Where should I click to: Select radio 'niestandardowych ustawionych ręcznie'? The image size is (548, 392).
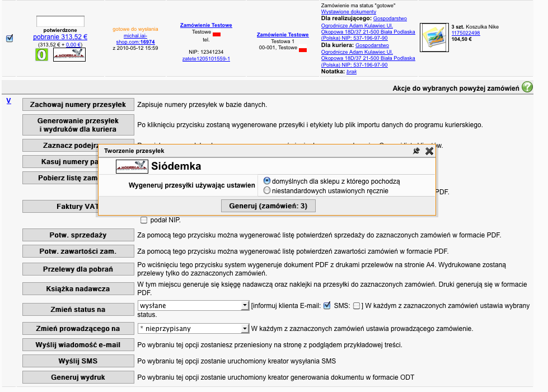click(x=267, y=190)
